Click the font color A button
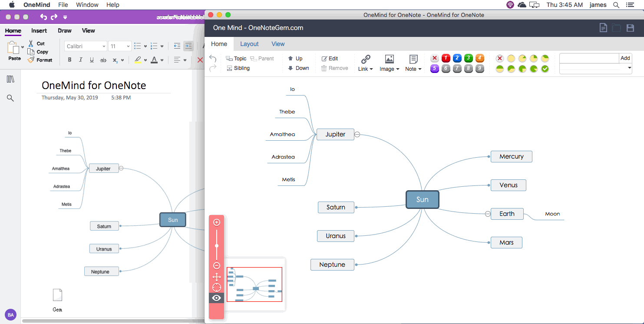 154,60
